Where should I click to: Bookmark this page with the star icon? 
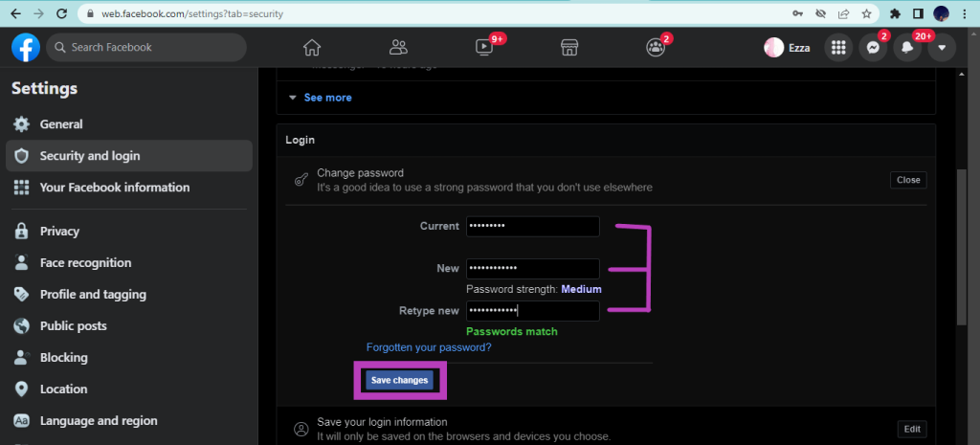click(x=866, y=13)
